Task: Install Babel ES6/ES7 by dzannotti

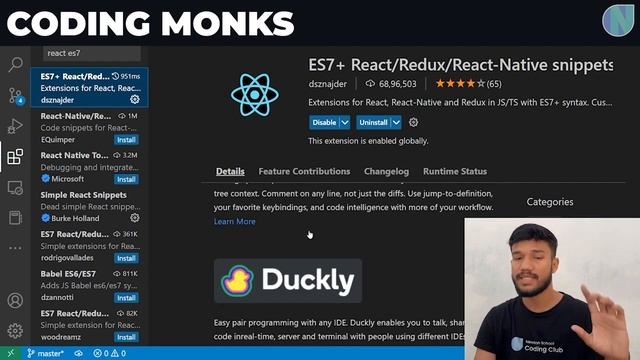Action: pos(126,298)
